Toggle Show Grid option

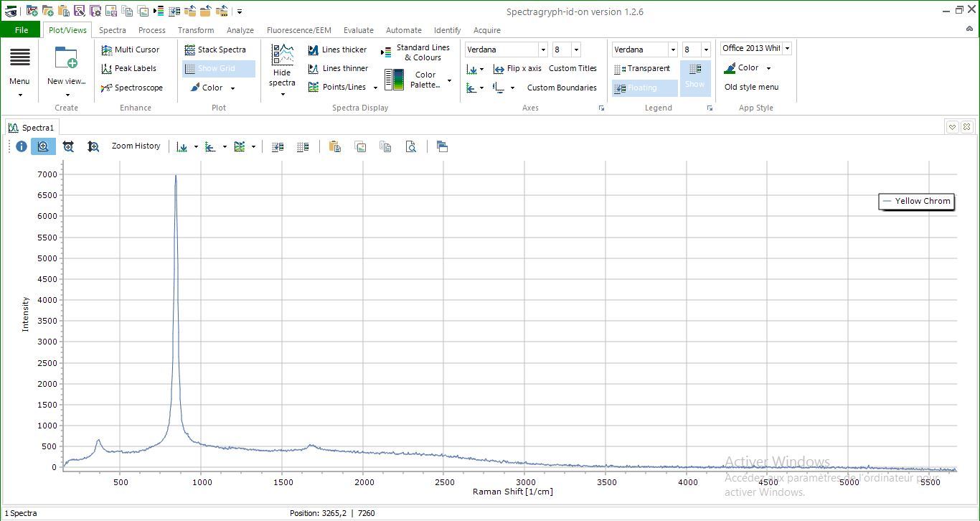point(219,69)
